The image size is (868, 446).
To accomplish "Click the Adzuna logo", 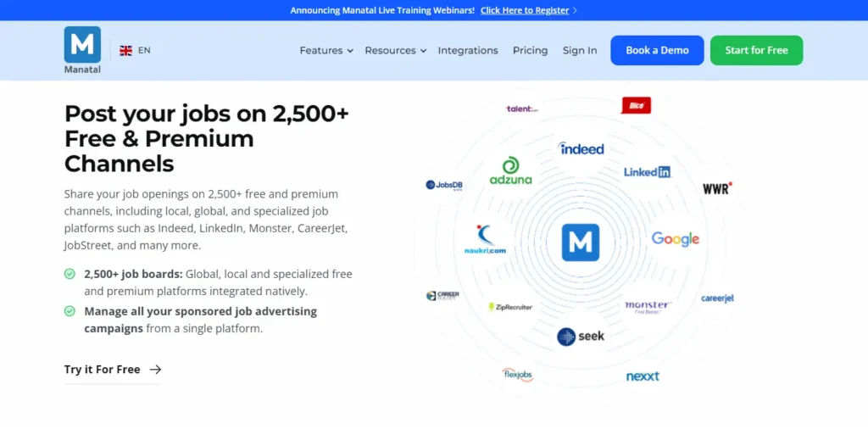I will point(510,170).
